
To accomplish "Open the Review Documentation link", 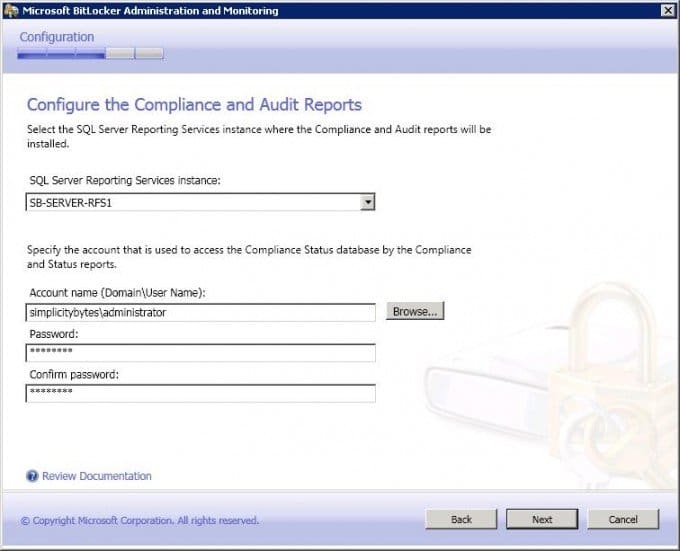I will 97,476.
